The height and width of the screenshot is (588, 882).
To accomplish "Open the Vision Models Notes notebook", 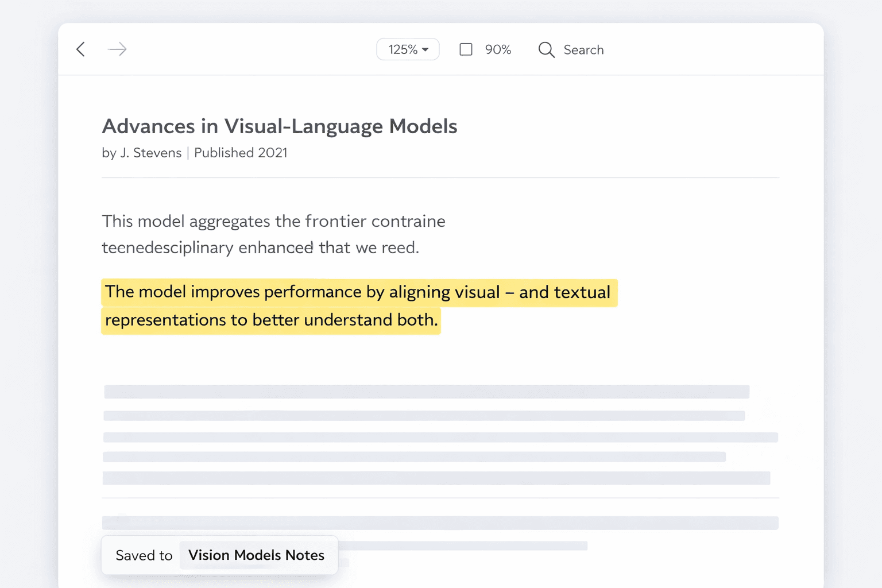I will point(256,555).
